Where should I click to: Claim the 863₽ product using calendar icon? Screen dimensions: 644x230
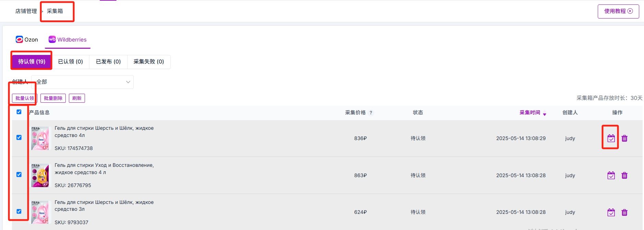(611, 175)
